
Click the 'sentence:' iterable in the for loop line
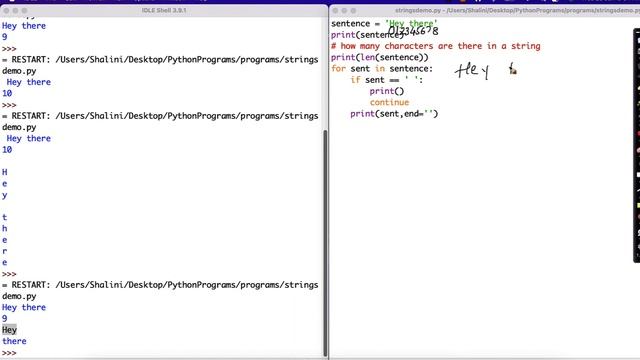[x=411, y=69]
